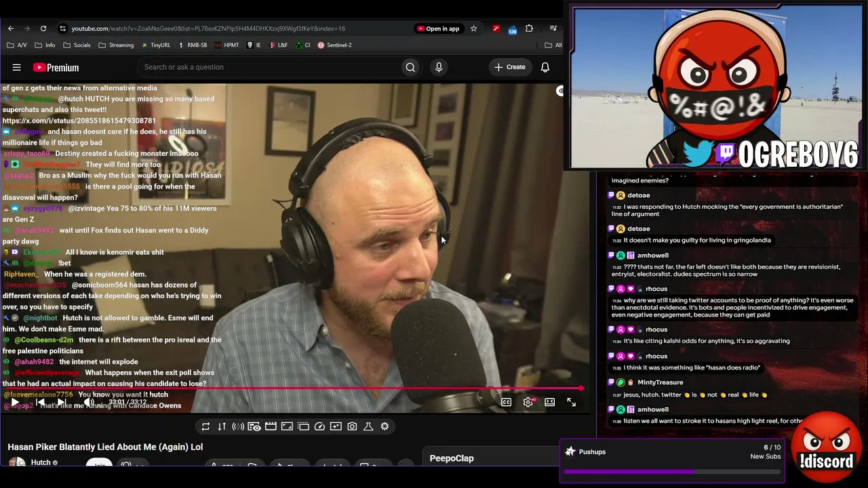
Task: Open the RMB-SB bookmark
Action: 193,45
